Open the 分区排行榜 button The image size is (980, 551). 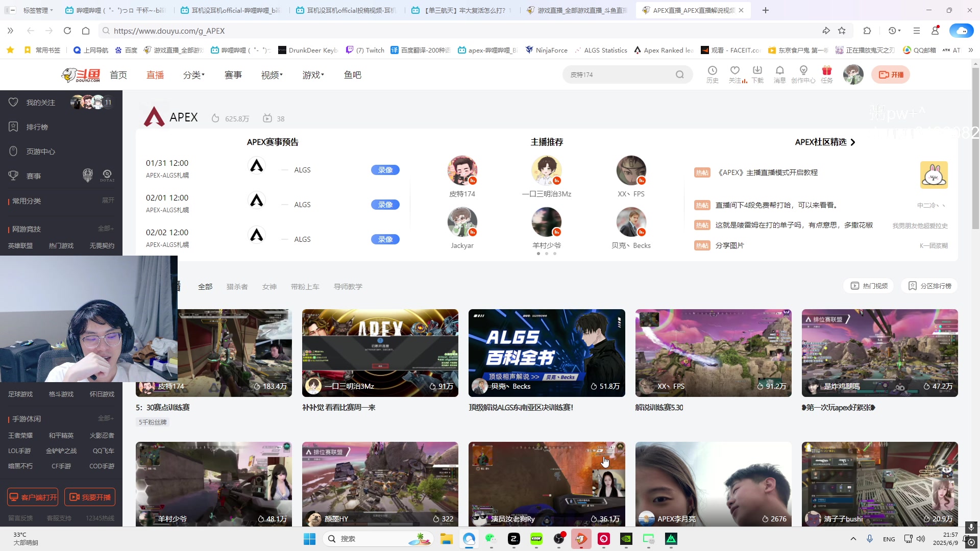(x=929, y=286)
